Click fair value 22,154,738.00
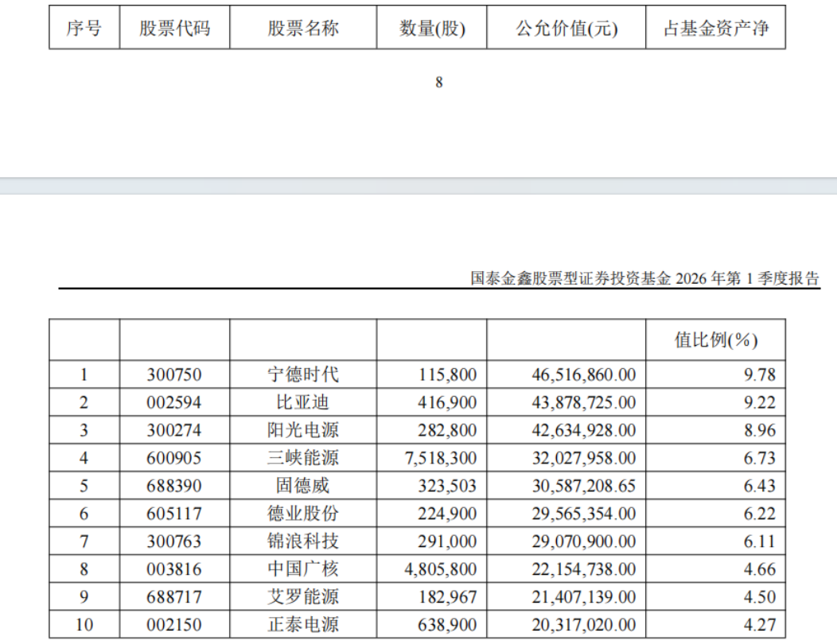The height and width of the screenshot is (644, 837). point(583,568)
